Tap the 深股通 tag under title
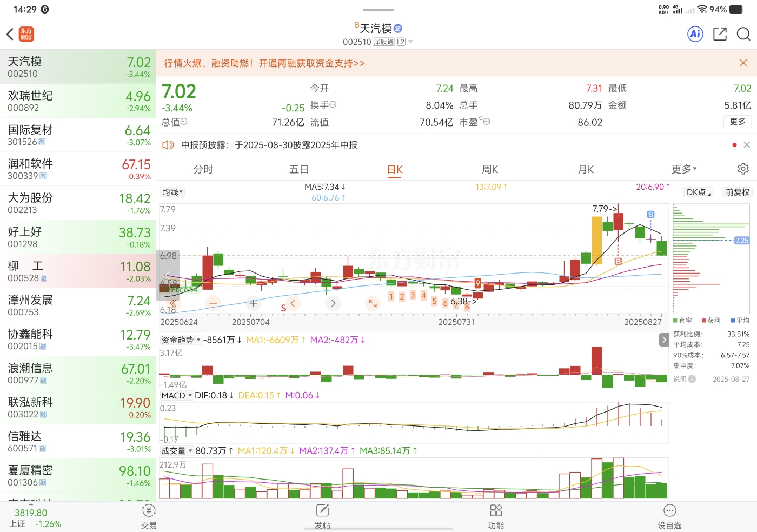Viewport: 757px width, 532px height. click(x=383, y=42)
